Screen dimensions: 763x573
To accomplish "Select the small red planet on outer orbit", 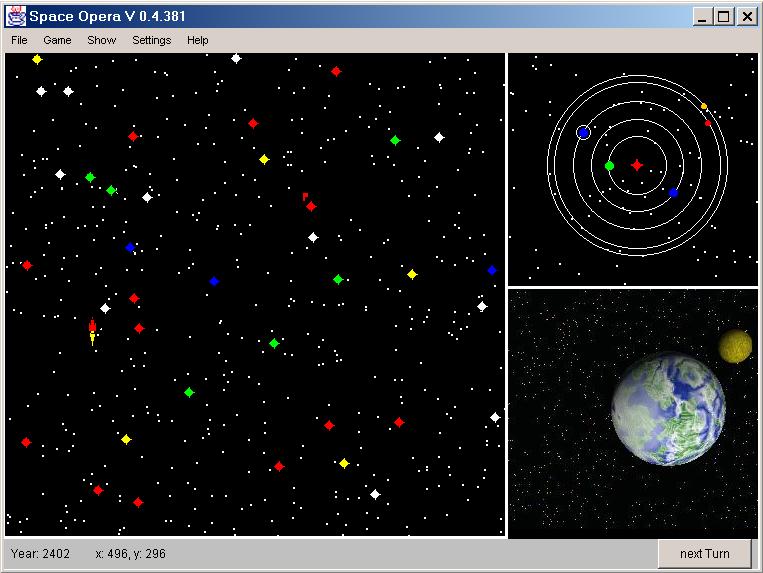I will [708, 123].
